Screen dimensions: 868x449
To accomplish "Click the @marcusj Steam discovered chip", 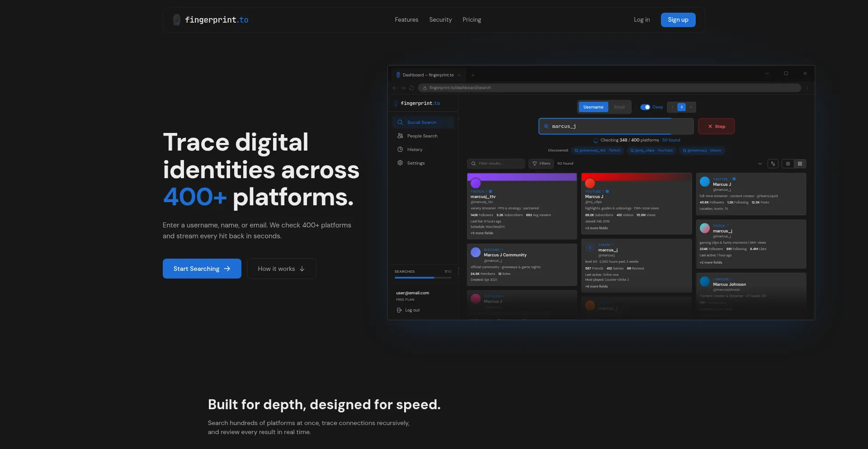I will (x=702, y=151).
